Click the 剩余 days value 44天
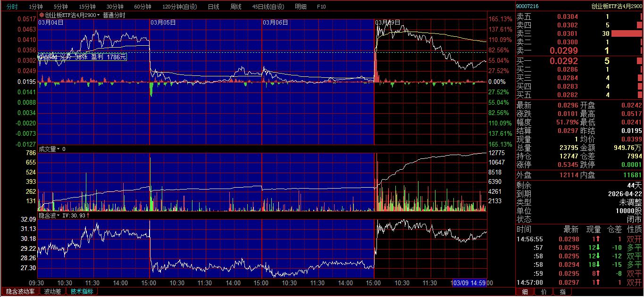 point(635,185)
